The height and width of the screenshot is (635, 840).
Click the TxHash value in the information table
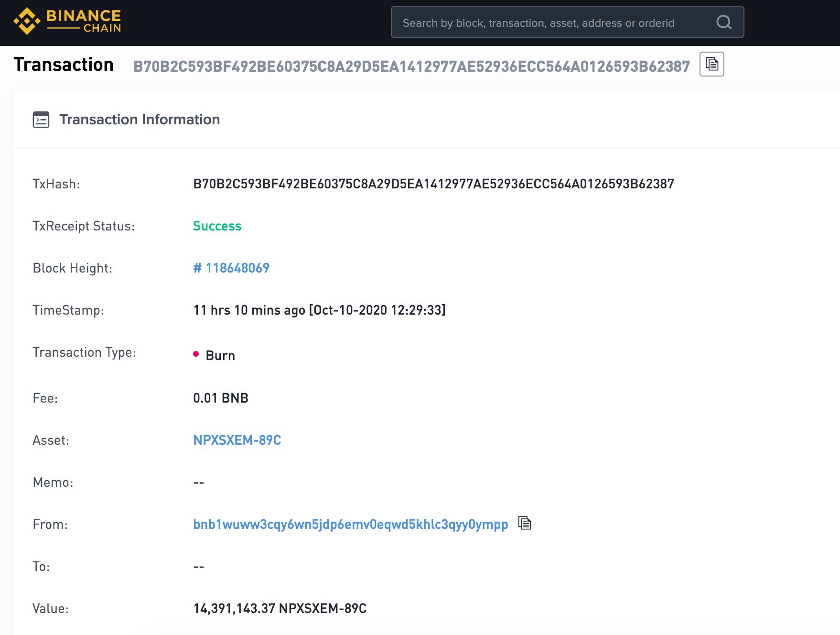pos(433,184)
